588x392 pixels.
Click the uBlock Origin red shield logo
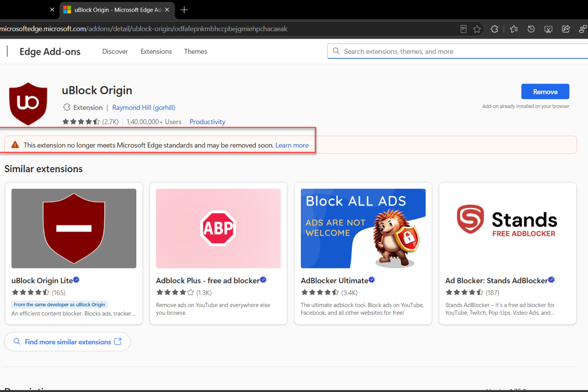point(28,104)
